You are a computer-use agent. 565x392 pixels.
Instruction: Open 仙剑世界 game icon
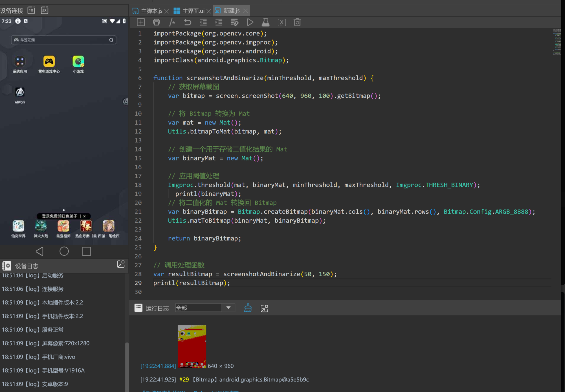click(x=18, y=226)
